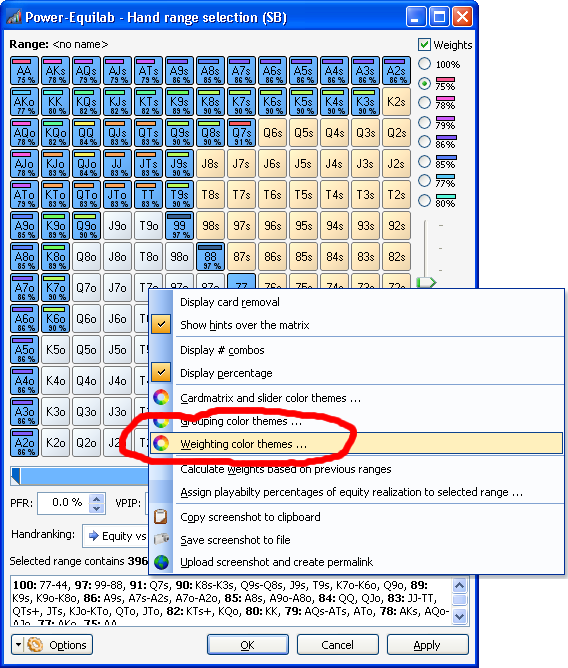Click the arrow icon beside Equity vs handranking
Image resolution: width=568 pixels, height=668 pixels.
[93, 536]
